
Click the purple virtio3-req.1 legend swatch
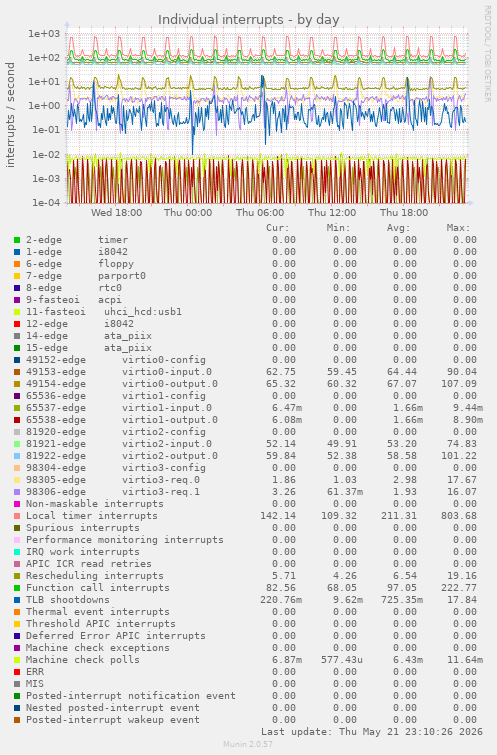click(x=17, y=492)
